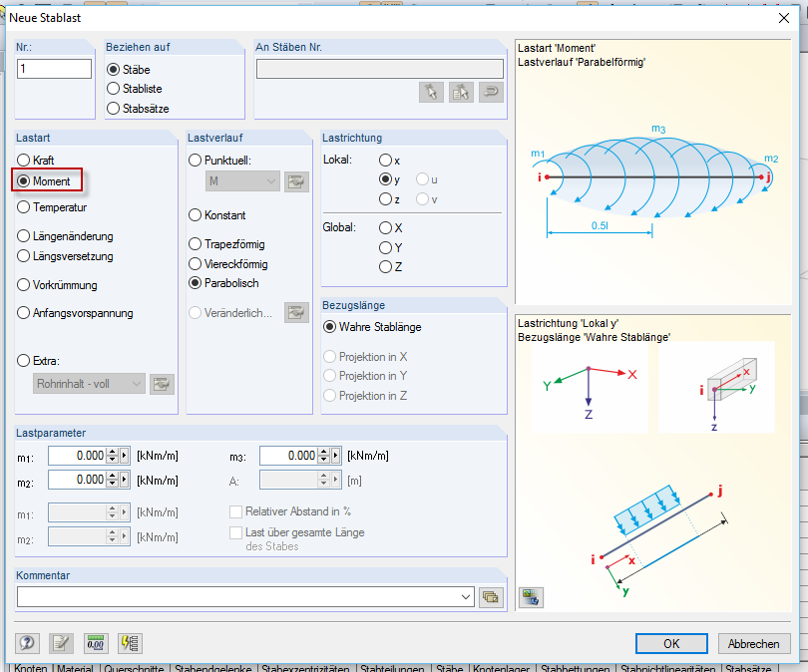Image resolution: width=808 pixels, height=672 pixels.
Task: Select Temperatur load type
Action: tap(23, 207)
